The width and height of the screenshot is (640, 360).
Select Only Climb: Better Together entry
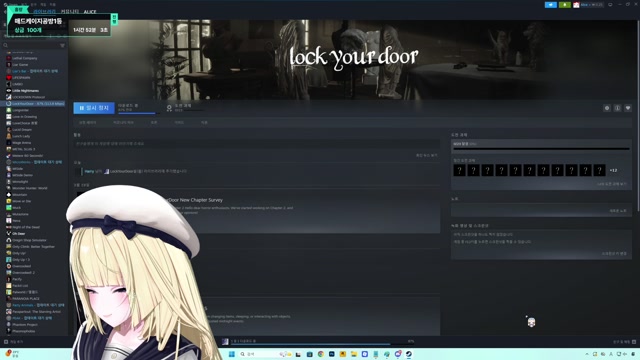[33, 247]
